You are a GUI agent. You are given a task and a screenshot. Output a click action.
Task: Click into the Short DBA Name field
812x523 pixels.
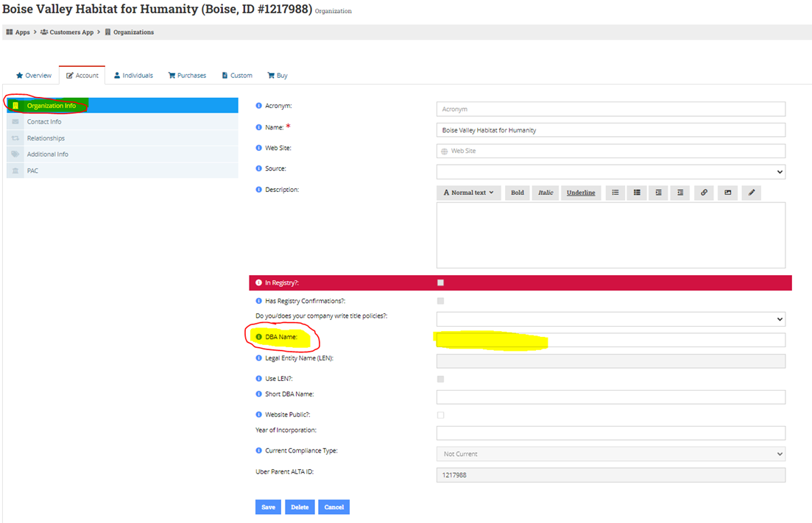611,397
